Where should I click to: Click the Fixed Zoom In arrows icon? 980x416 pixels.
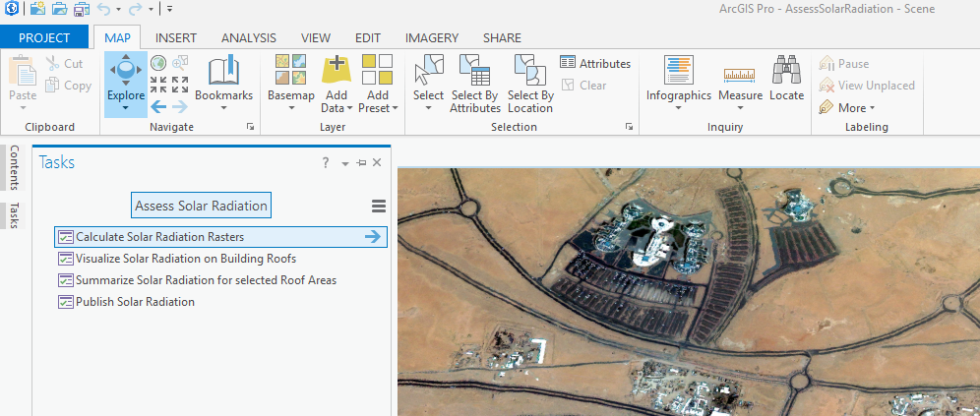158,85
